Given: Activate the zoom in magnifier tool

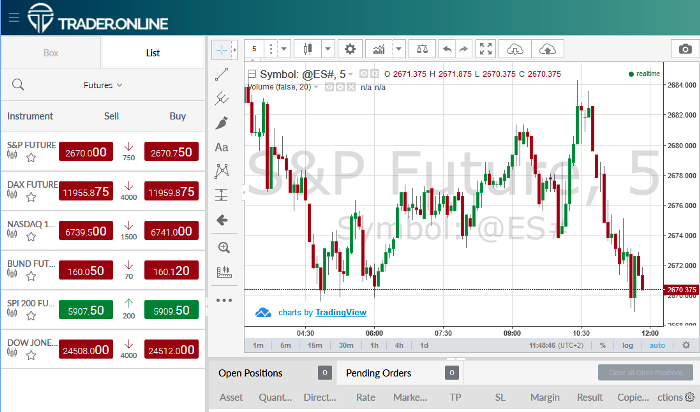Looking at the screenshot, I should coord(224,248).
